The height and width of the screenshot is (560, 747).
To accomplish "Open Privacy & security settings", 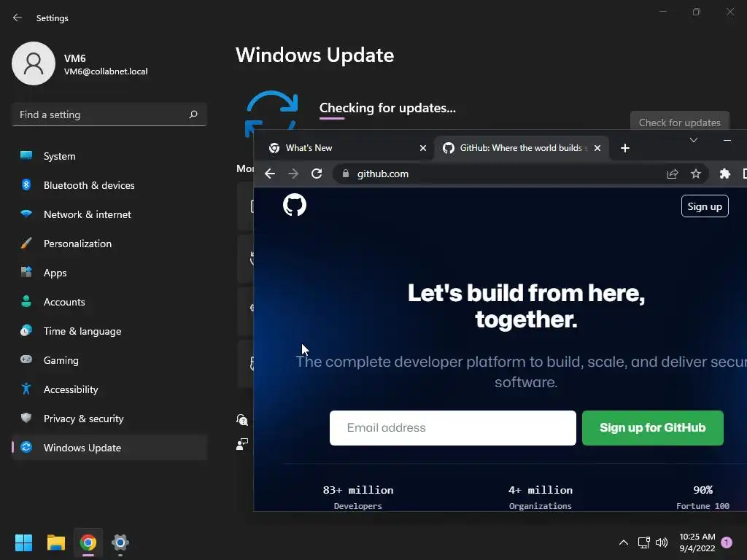I will click(109, 419).
